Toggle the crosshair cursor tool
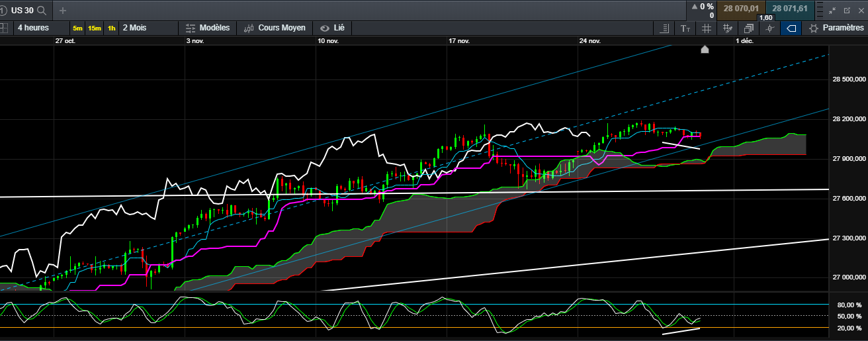Viewport: 868px width, 341px height. coord(769,28)
